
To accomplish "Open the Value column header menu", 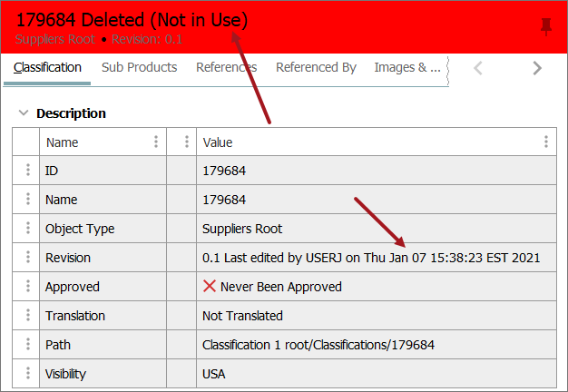I will (546, 142).
